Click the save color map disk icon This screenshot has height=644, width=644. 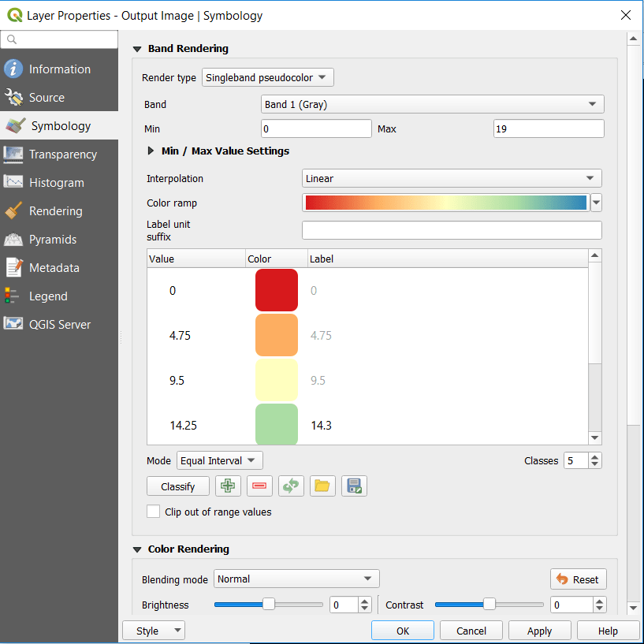click(354, 486)
